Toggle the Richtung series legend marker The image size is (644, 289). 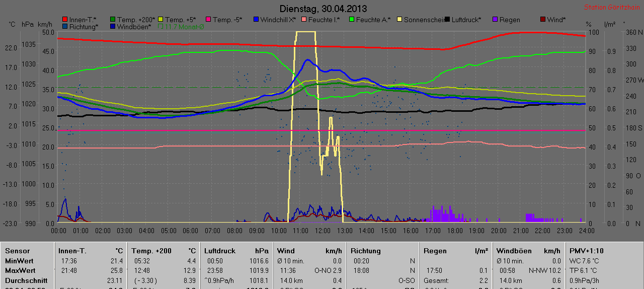(x=64, y=26)
